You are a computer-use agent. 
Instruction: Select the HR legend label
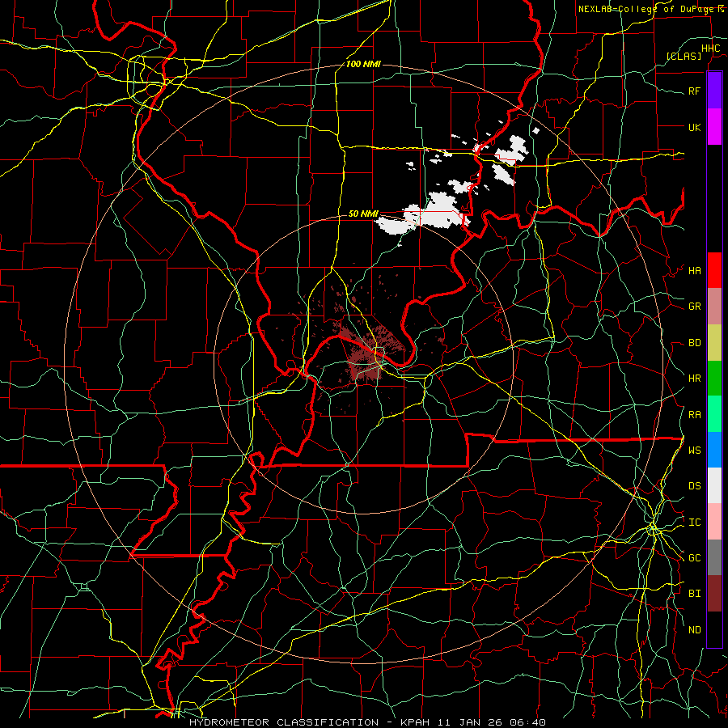pyautogui.click(x=694, y=379)
